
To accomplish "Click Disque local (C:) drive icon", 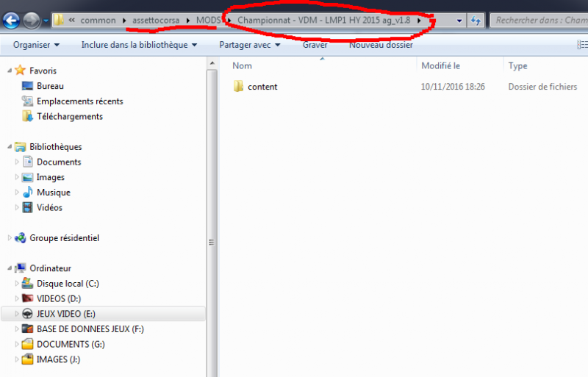I will pos(27,283).
